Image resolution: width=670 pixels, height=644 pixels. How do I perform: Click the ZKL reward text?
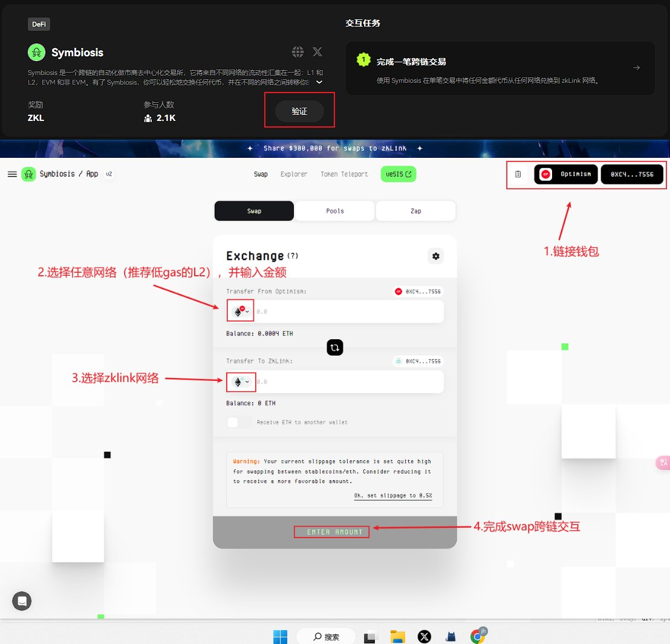36,118
